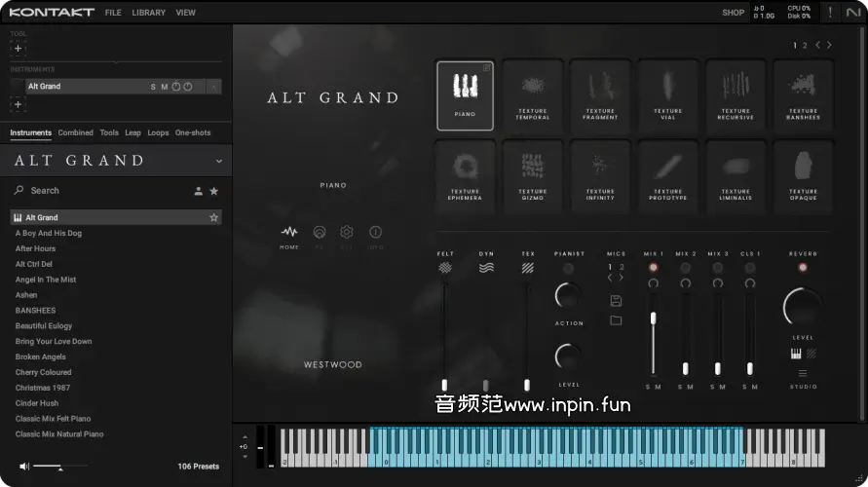Image resolution: width=868 pixels, height=487 pixels.
Task: Switch to the One-shots tab
Action: (193, 132)
